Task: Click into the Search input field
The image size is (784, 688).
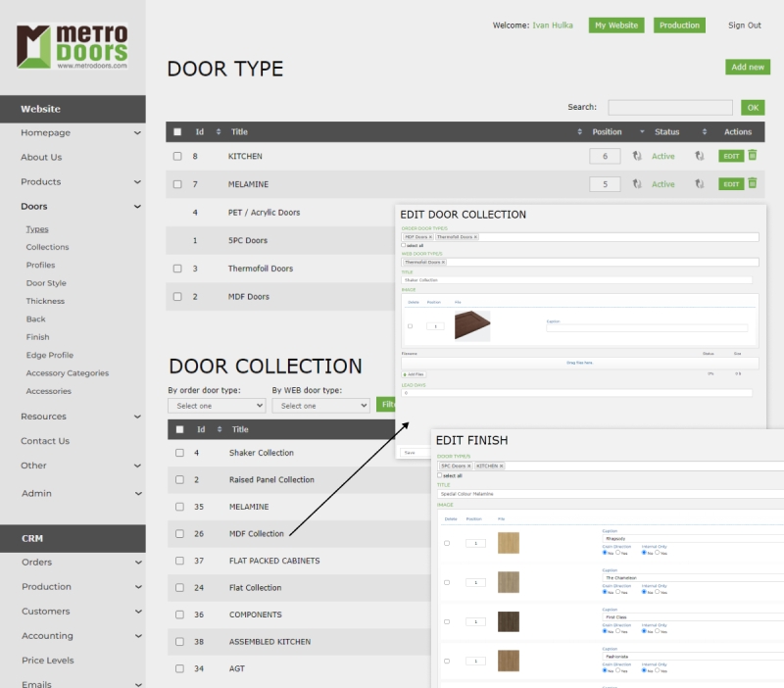Action: point(669,108)
